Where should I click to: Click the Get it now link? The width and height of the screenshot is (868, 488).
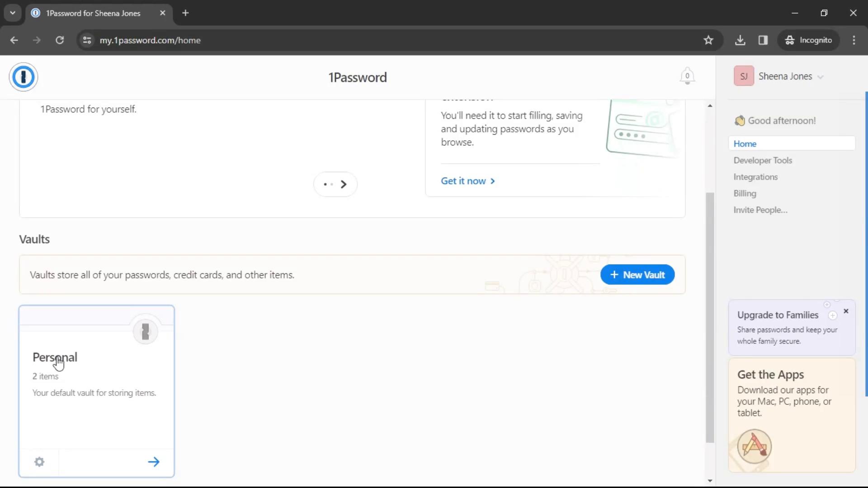coord(468,181)
